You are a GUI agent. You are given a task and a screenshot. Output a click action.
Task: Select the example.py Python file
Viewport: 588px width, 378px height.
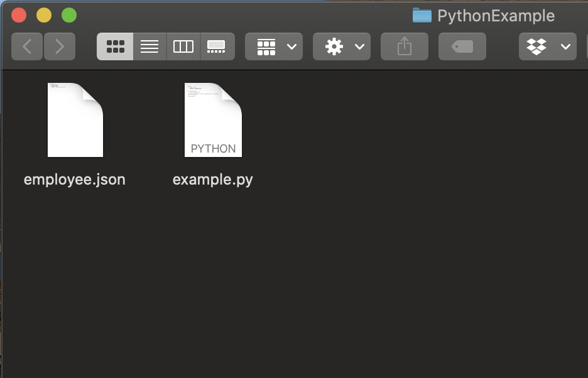click(212, 119)
